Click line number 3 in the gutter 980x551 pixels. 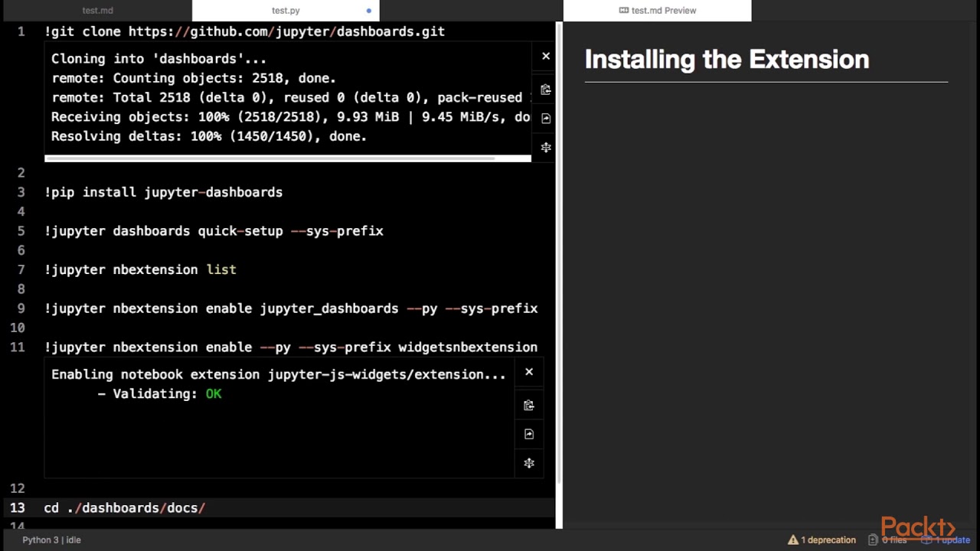[21, 192]
